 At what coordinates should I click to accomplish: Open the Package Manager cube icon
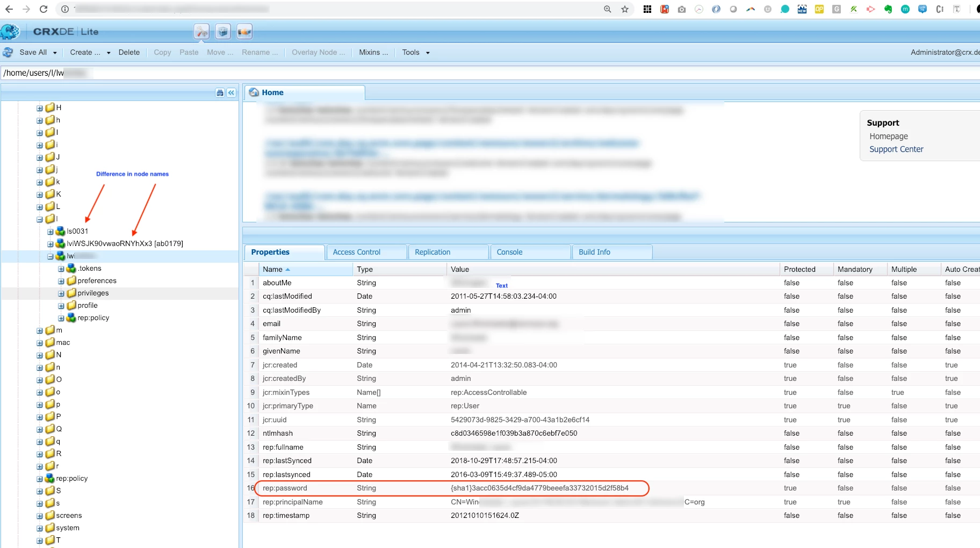click(223, 32)
